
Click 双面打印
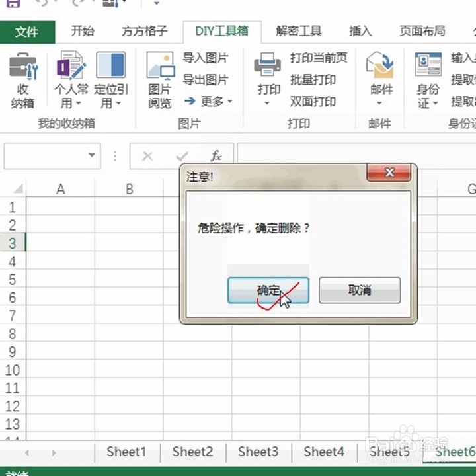(313, 101)
